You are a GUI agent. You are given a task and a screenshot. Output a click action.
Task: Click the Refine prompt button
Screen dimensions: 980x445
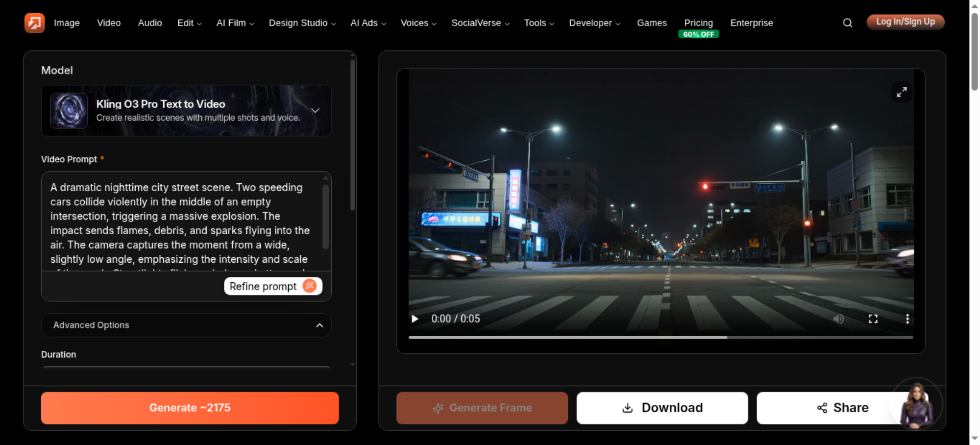[x=273, y=286]
